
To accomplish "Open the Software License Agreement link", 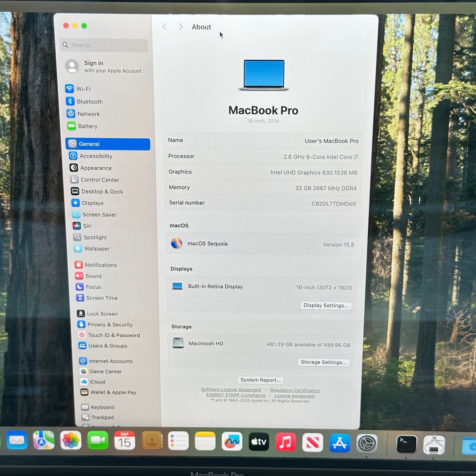I will click(x=231, y=389).
